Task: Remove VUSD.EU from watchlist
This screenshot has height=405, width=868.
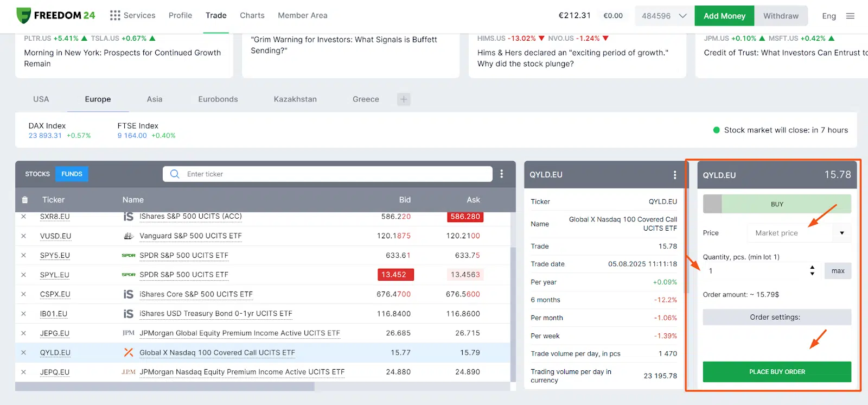Action: (x=23, y=236)
